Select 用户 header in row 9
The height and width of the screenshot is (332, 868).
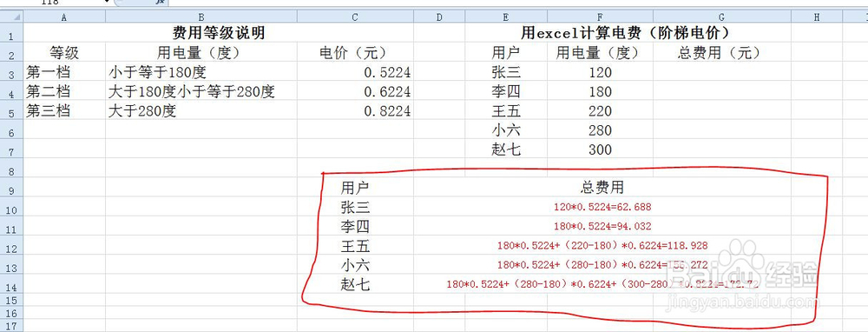coord(355,188)
